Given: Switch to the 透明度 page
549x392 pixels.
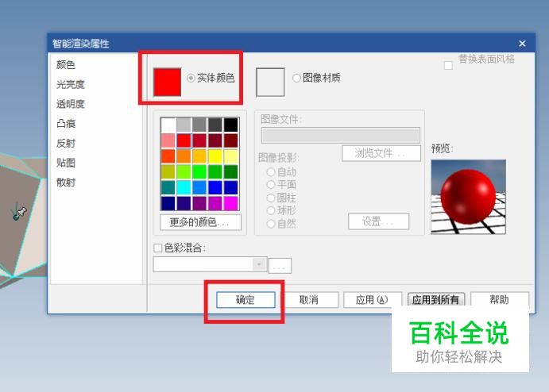Looking at the screenshot, I should click(x=71, y=104).
